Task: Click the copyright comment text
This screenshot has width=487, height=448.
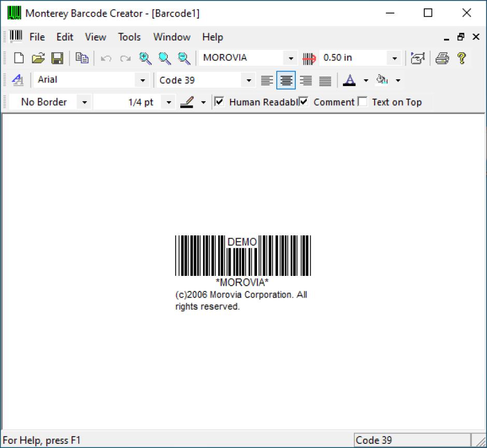Action: [x=241, y=300]
